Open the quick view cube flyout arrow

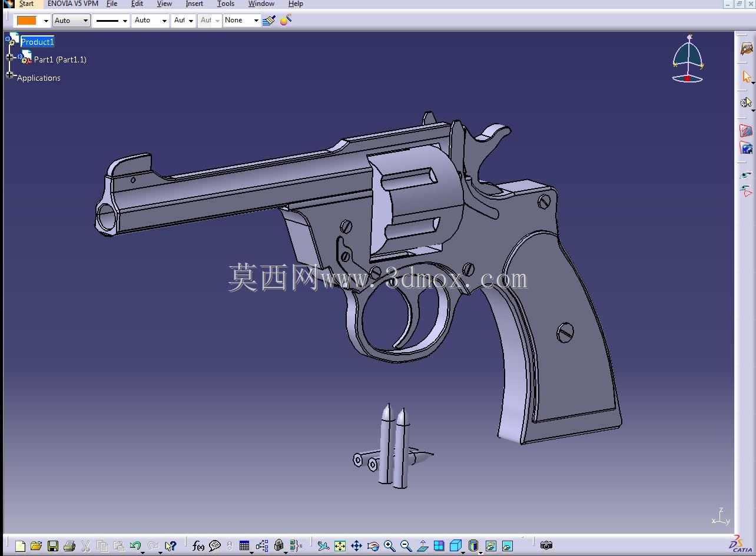463,552
